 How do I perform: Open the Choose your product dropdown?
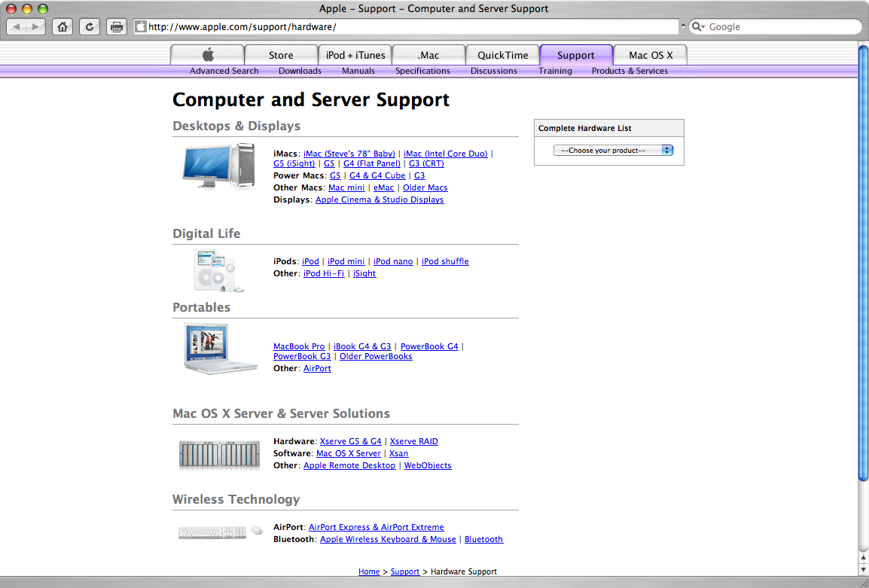point(613,150)
